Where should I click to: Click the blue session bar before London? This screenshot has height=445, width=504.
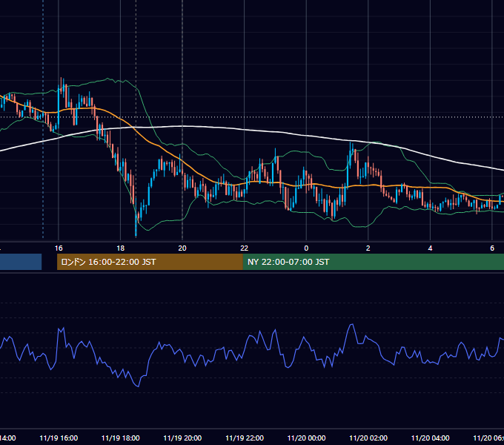point(21,262)
